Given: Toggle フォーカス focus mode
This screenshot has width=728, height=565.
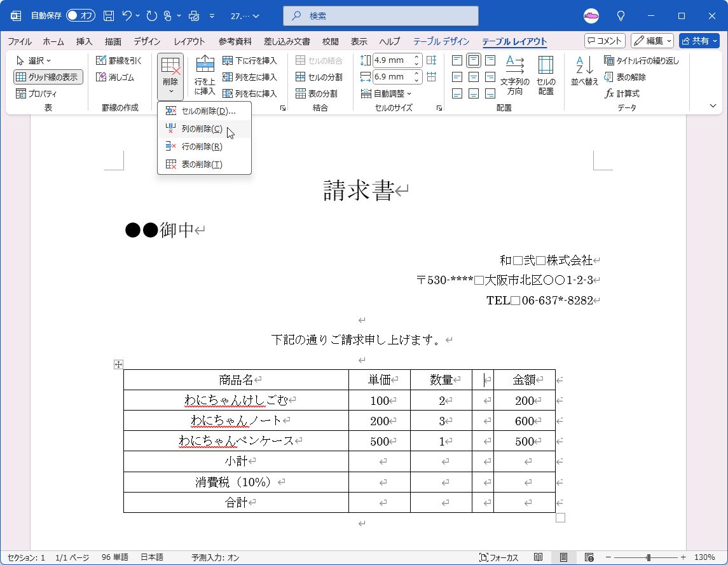Looking at the screenshot, I should (498, 557).
